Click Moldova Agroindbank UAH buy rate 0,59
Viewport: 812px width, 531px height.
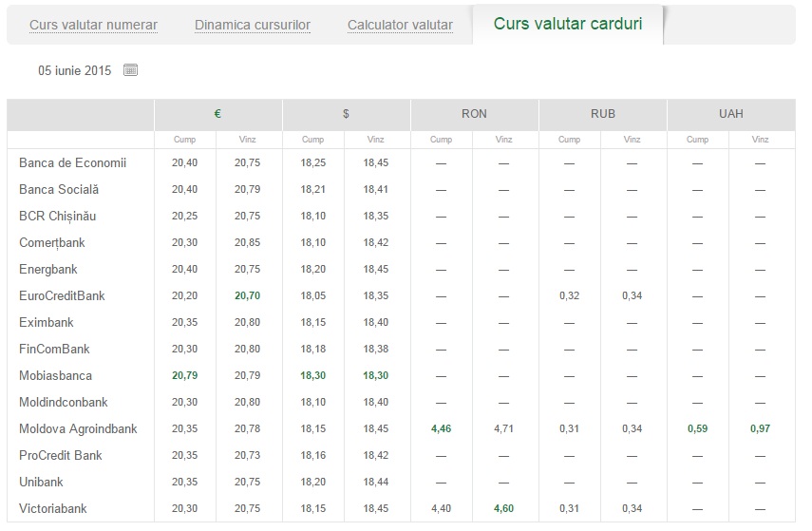(697, 429)
